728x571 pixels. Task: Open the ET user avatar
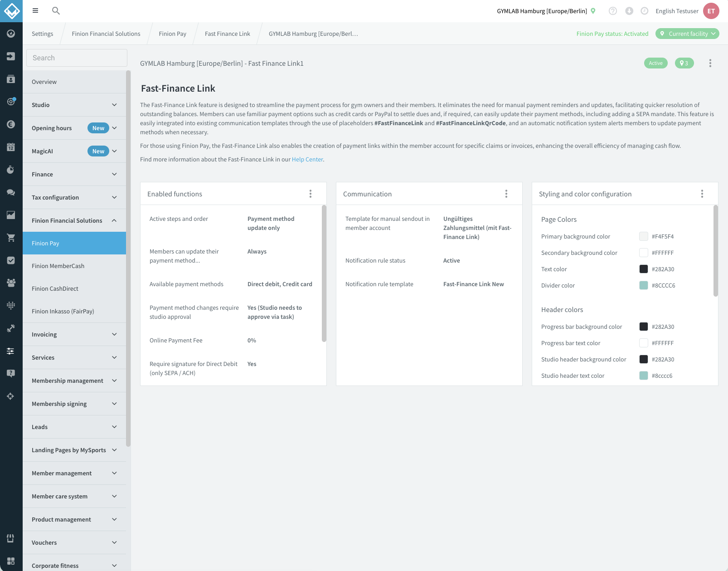tap(711, 11)
